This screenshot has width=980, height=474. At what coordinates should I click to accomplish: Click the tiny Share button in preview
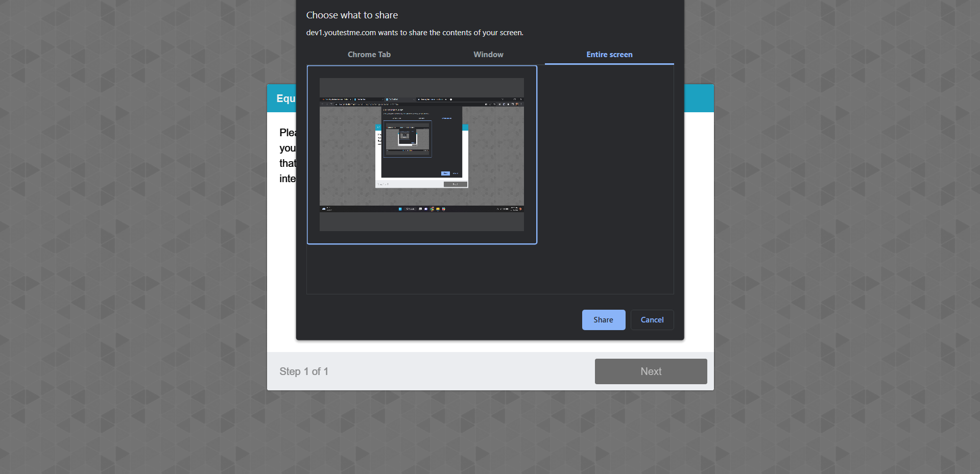tap(445, 173)
